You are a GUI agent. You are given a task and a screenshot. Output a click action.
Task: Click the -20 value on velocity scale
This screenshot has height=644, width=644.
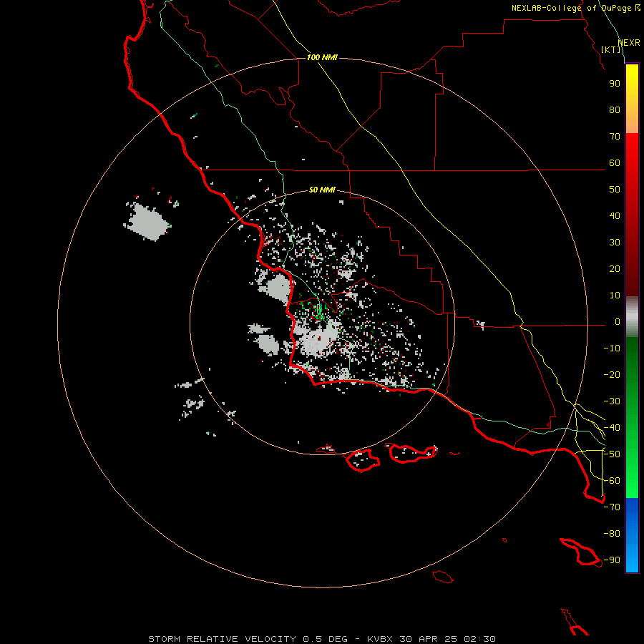tap(612, 374)
